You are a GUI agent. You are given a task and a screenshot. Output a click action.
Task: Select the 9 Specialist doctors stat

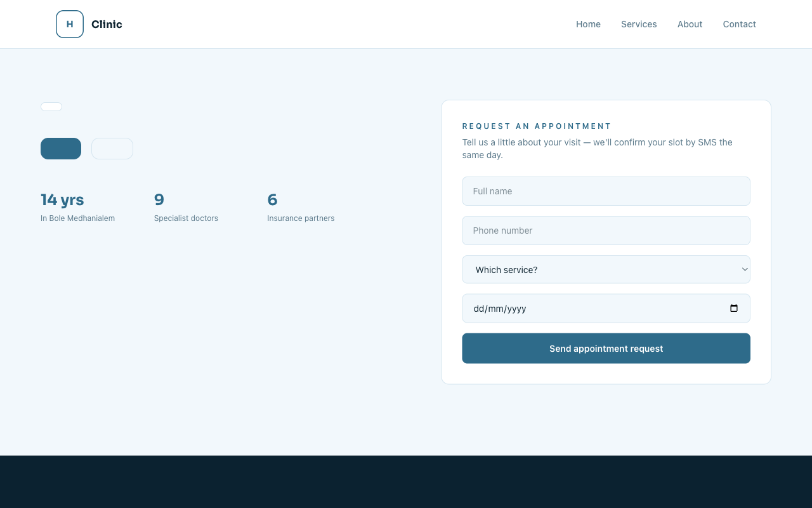tap(186, 208)
